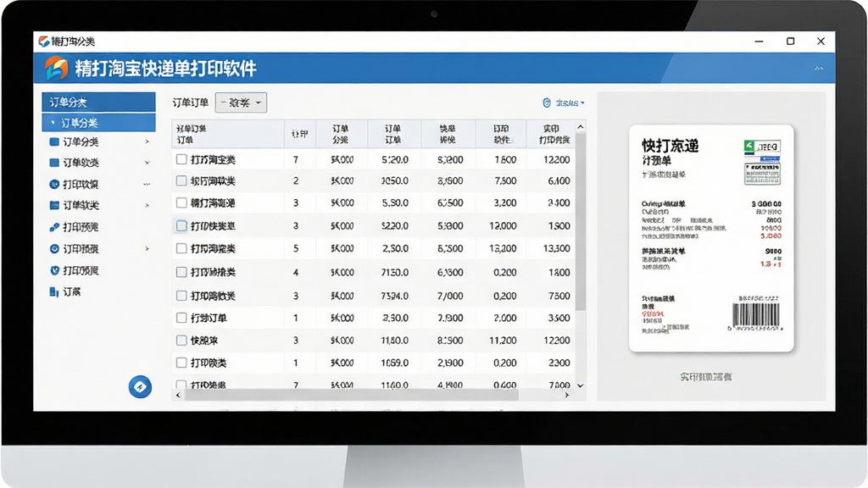868x488 pixels.
Task: Click the large orange-blue logo in the blue header
Action: (57, 68)
